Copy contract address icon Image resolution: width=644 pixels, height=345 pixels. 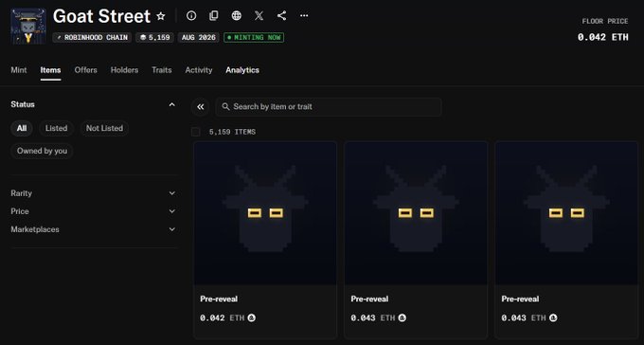[x=214, y=15]
